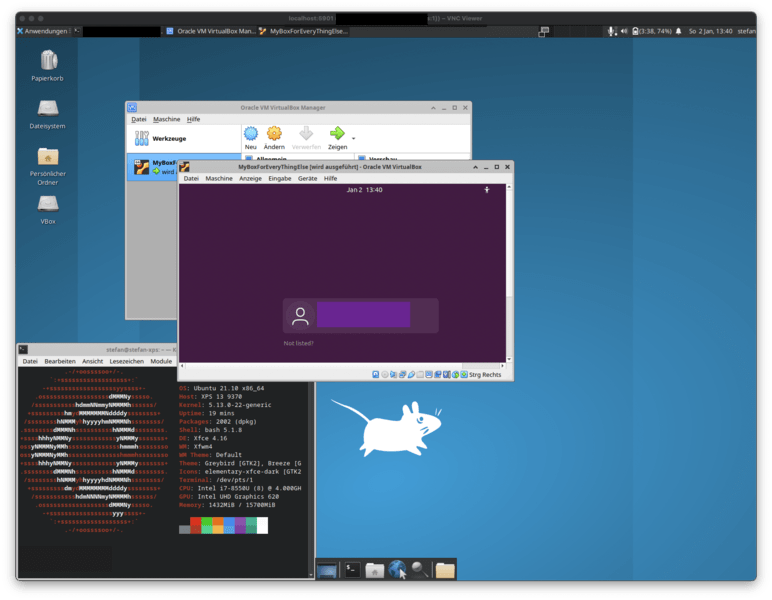Click the white color block in the neofetch output
The height and width of the screenshot is (600, 772).
click(262, 525)
